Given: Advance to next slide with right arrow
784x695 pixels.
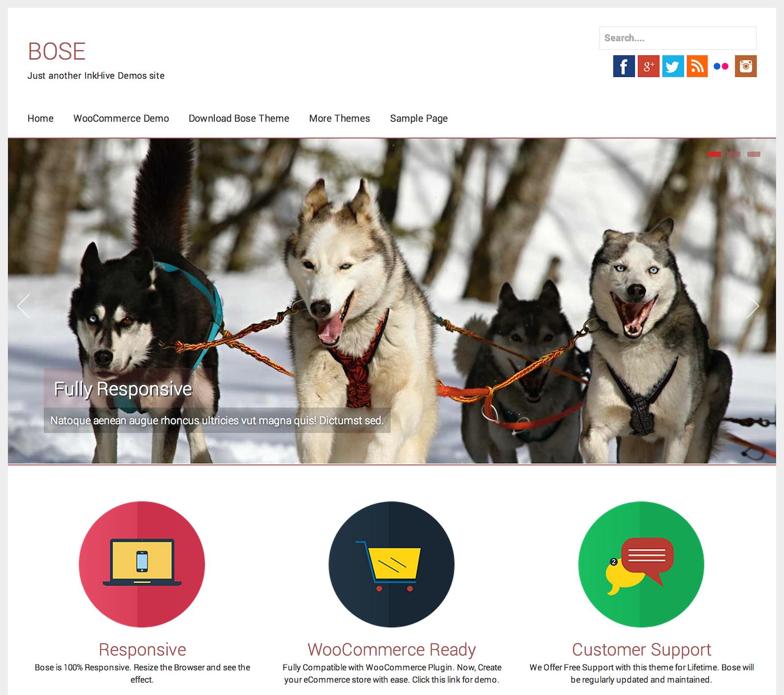Looking at the screenshot, I should [x=753, y=306].
